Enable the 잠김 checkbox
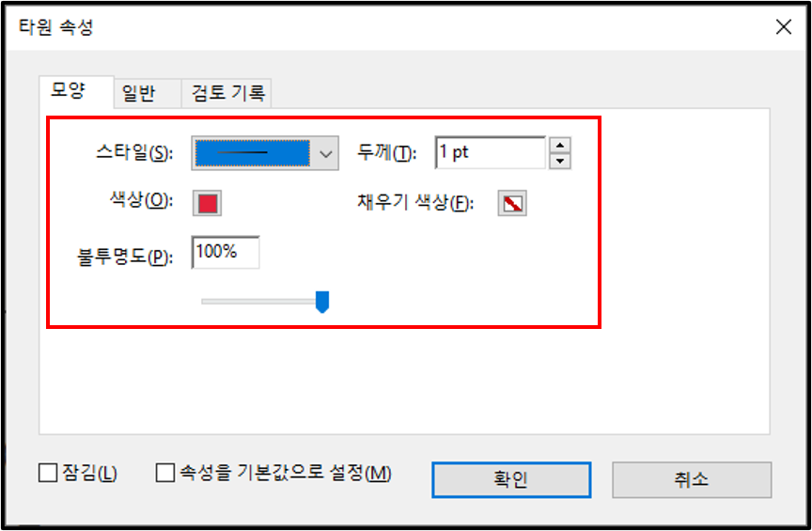The width and height of the screenshot is (812, 531). point(48,473)
